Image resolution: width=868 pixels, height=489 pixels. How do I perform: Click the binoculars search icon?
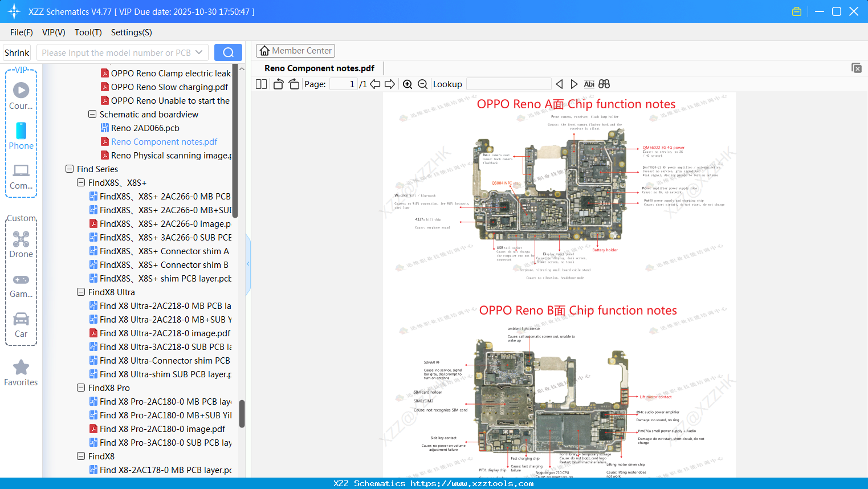tap(604, 84)
